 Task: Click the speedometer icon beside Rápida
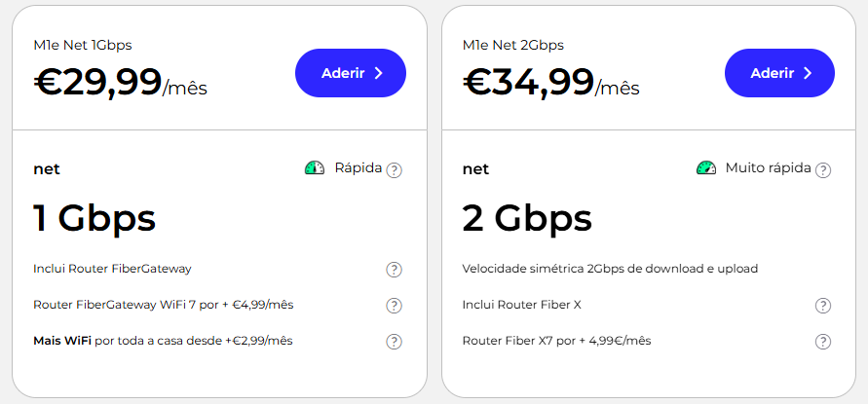315,168
